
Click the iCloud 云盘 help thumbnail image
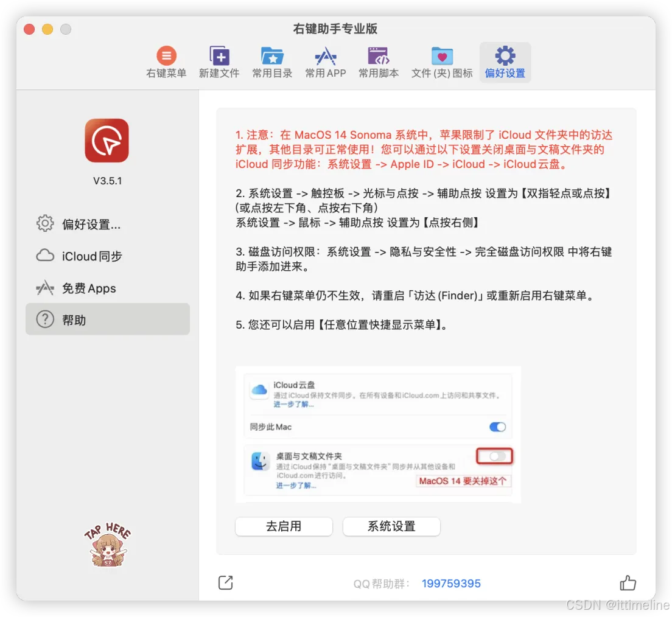pos(378,434)
